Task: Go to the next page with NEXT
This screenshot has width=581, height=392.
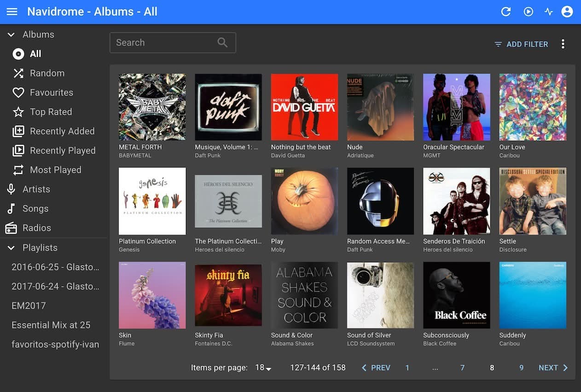Action: pyautogui.click(x=553, y=368)
